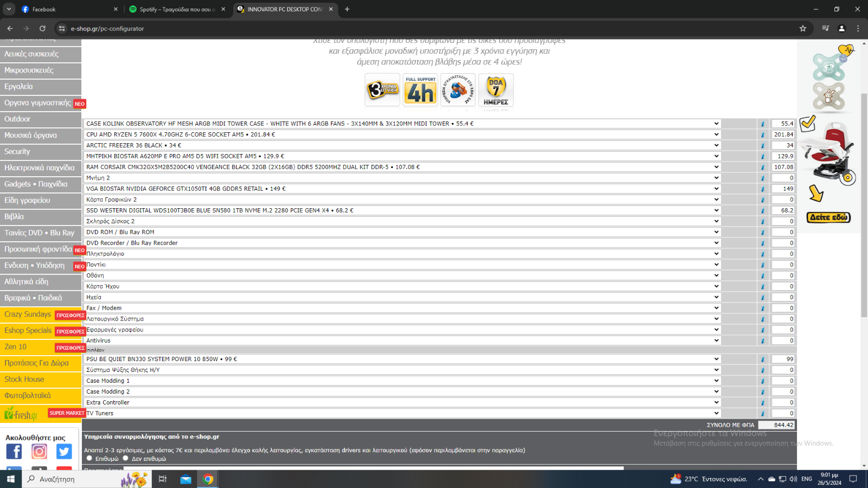Image resolution: width=868 pixels, height=488 pixels.
Task: Go back using browser back arrow
Action: tap(10, 28)
